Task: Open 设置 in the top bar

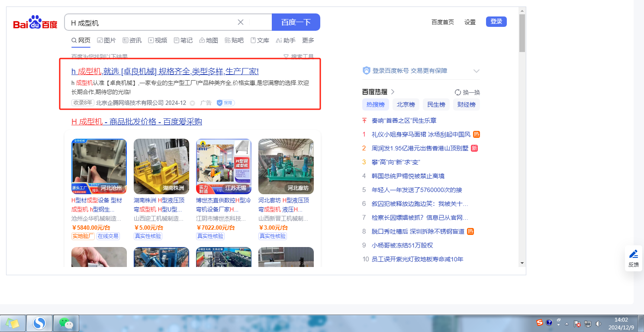Action: tap(470, 22)
